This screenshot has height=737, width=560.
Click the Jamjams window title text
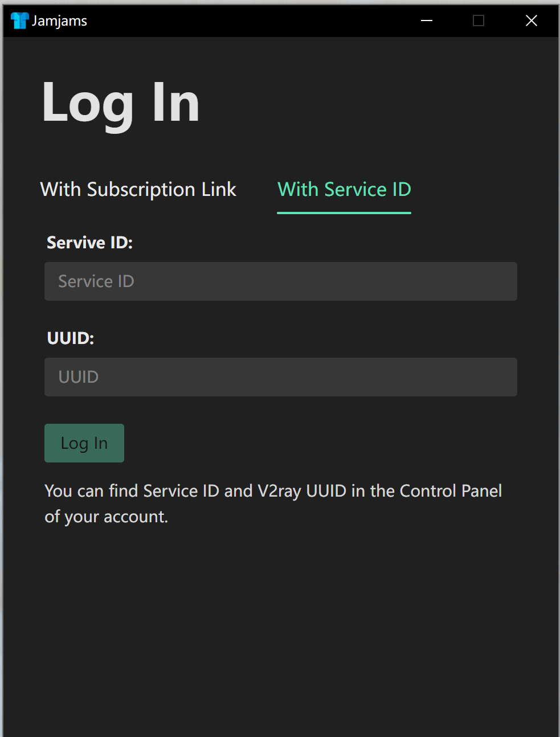point(59,21)
